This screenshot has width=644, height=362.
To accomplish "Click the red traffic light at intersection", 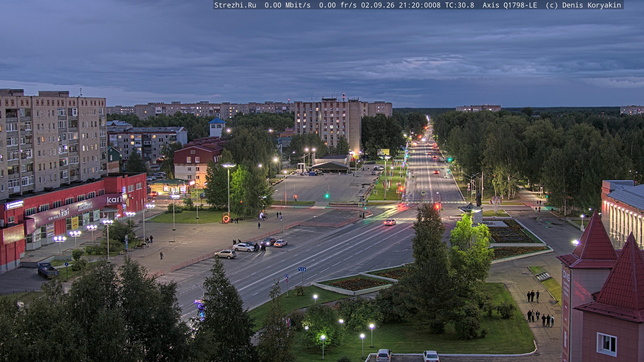I will point(437,206).
